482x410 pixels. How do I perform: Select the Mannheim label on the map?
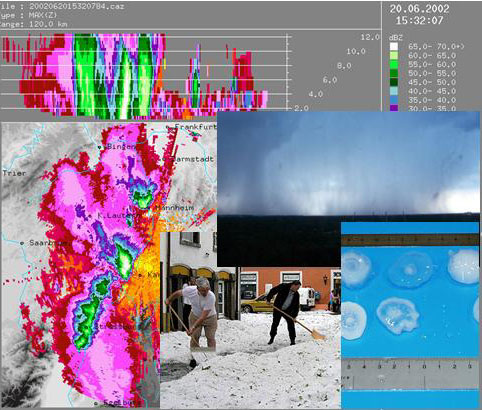pyautogui.click(x=175, y=208)
